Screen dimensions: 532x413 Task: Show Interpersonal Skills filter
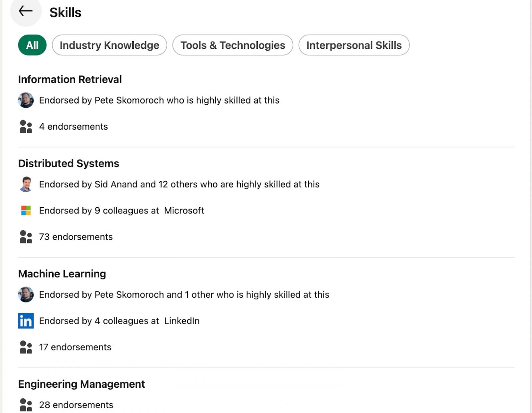click(x=354, y=45)
